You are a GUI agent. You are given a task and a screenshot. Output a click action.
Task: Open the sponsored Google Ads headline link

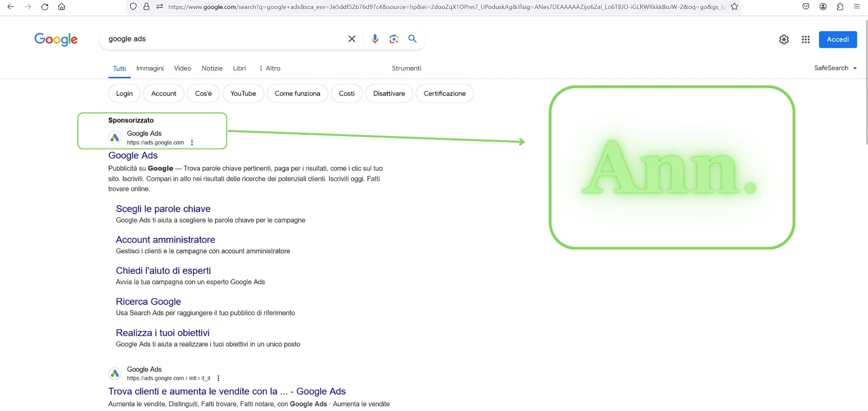click(x=133, y=156)
